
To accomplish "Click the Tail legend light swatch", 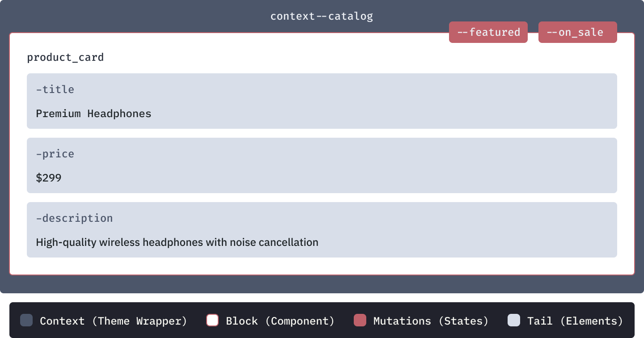I will 514,320.
